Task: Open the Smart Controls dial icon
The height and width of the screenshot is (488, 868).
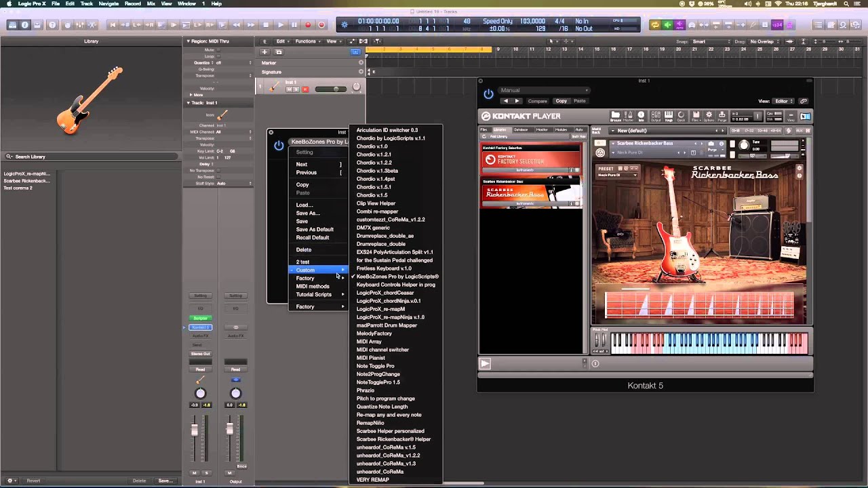Action: (x=66, y=25)
